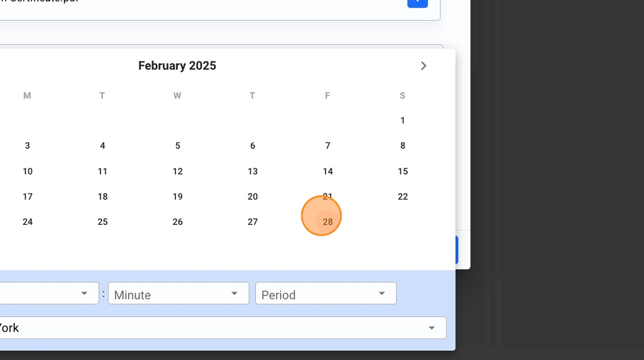Choose February 22 on calendar
Viewport: 644px width, 360px height.
pyautogui.click(x=402, y=197)
